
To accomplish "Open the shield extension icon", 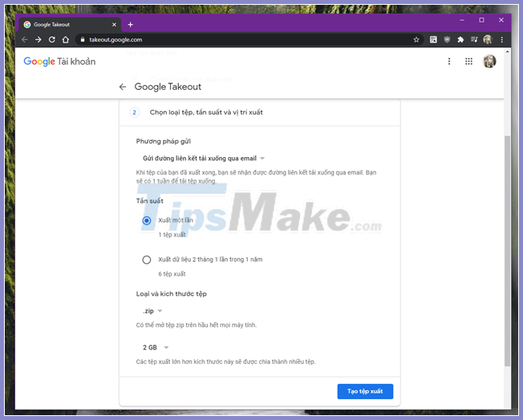I will [x=447, y=39].
